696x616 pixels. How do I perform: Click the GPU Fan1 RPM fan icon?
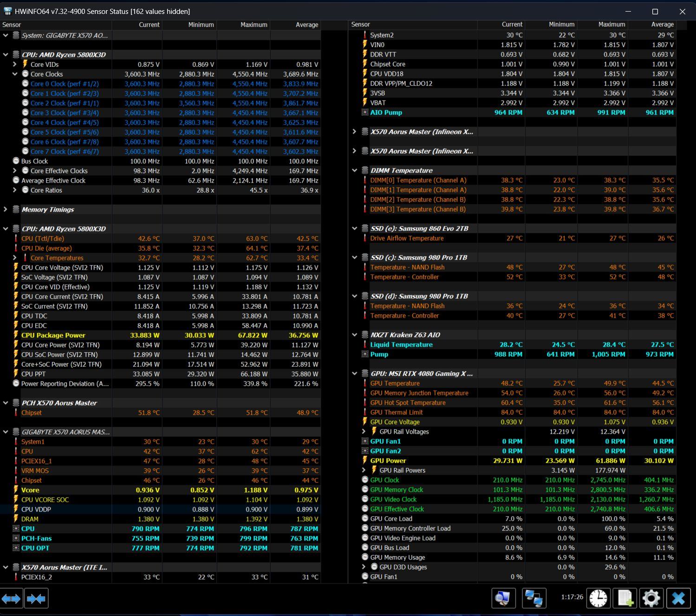[365, 441]
